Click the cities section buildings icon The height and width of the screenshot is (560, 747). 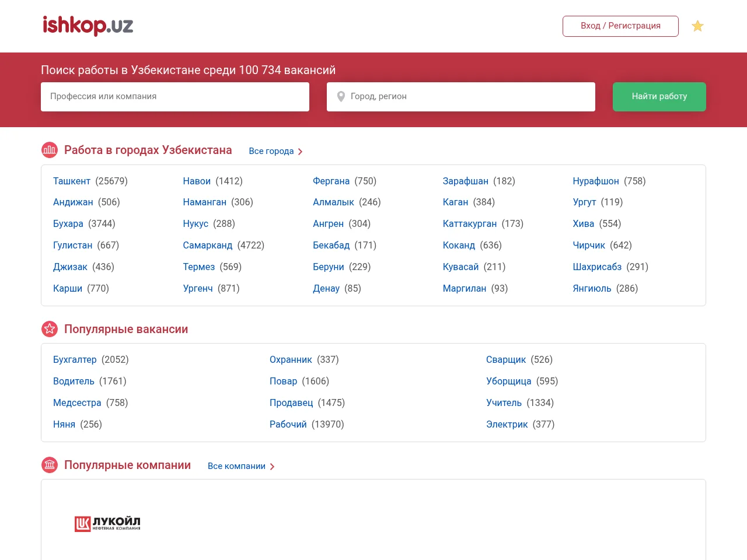tap(50, 150)
